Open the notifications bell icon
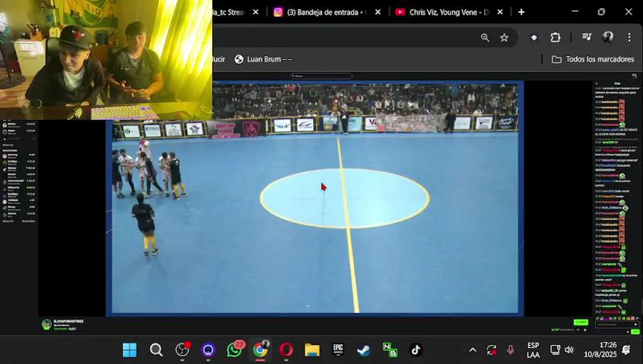Viewport: 643px width, 364px height. 627,350
